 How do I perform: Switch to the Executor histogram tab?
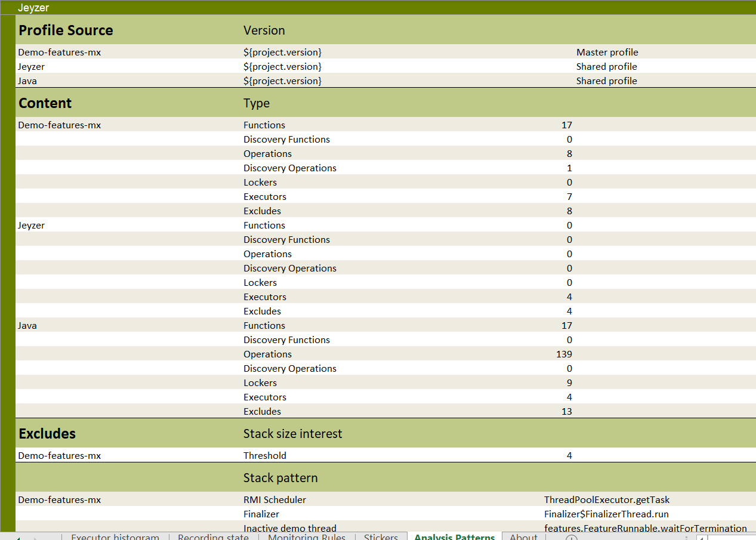pyautogui.click(x=115, y=537)
